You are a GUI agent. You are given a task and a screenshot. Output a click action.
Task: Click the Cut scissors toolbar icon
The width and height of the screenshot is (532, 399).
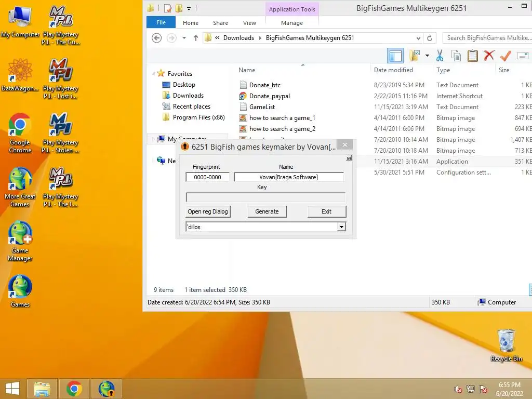tap(440, 56)
